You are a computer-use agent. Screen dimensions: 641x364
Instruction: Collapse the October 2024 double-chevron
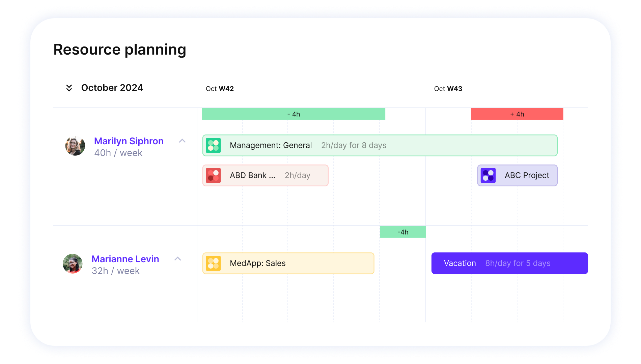tap(69, 88)
